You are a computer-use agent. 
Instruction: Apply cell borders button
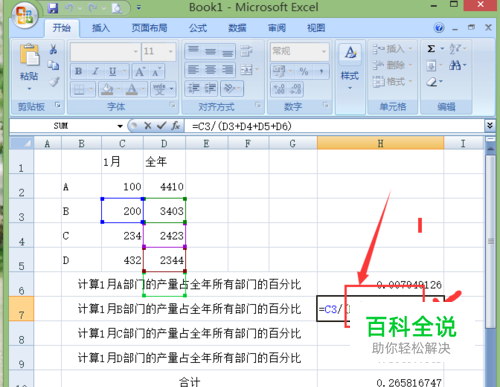pos(79,89)
